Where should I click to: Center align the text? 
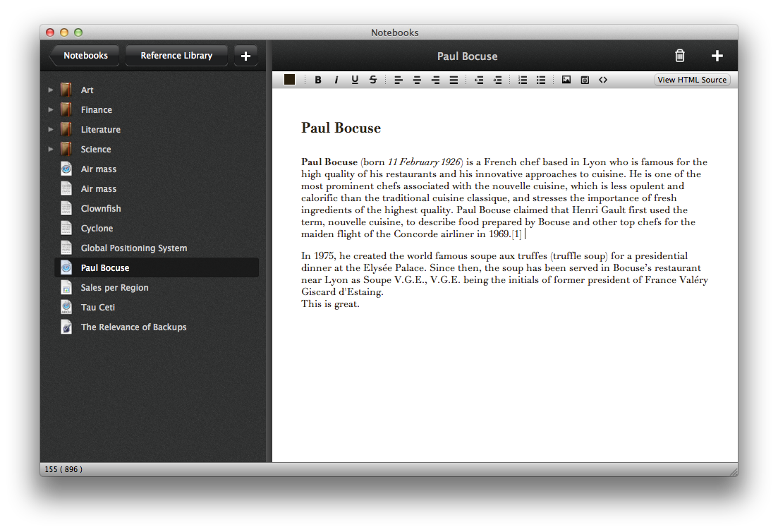pyautogui.click(x=417, y=80)
